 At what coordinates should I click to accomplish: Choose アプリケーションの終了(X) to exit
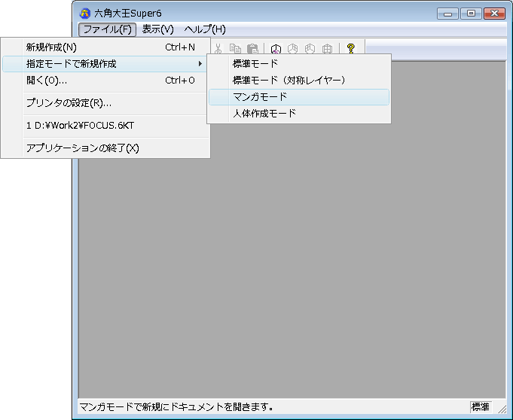point(105,148)
